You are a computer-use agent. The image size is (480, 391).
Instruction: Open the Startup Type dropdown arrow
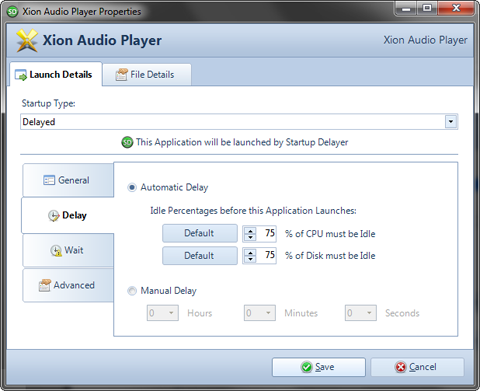[451, 122]
